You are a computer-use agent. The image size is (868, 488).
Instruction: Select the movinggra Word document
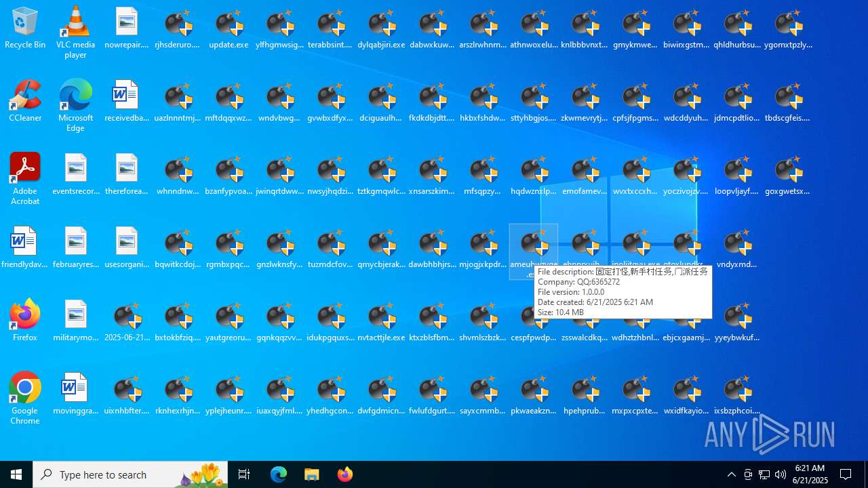[x=75, y=394]
